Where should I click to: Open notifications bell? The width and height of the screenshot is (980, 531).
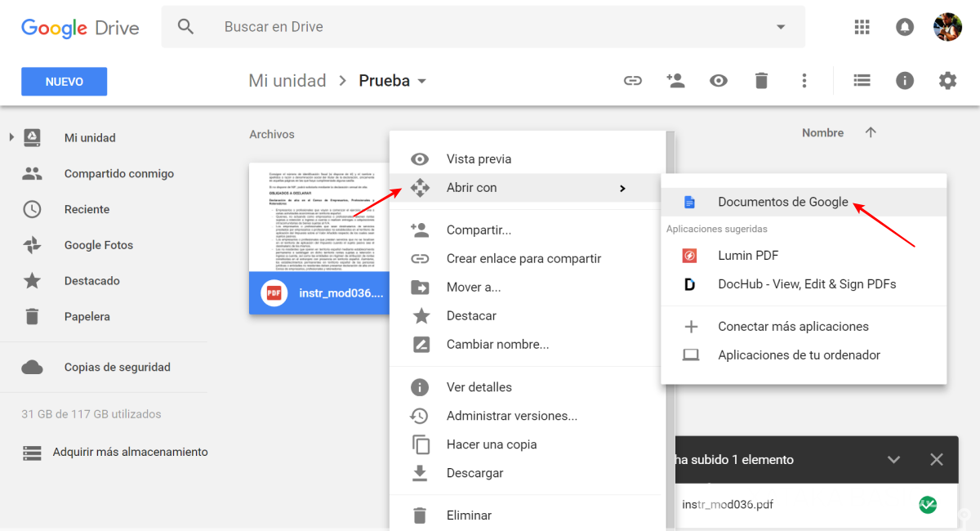pos(905,27)
